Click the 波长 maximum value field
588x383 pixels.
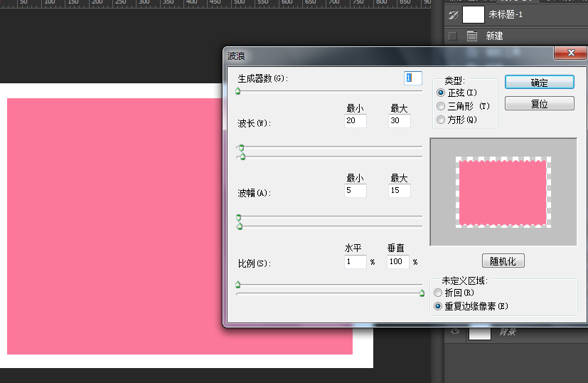400,120
